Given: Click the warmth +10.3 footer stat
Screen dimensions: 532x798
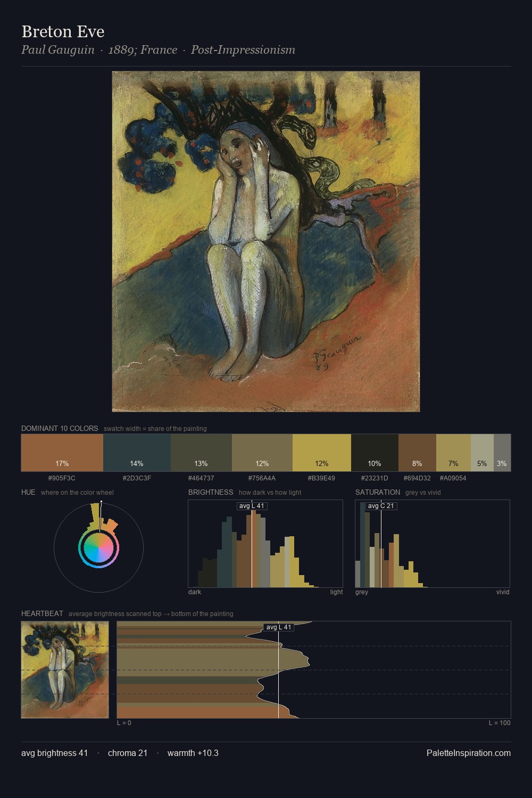Looking at the screenshot, I should tap(193, 753).
